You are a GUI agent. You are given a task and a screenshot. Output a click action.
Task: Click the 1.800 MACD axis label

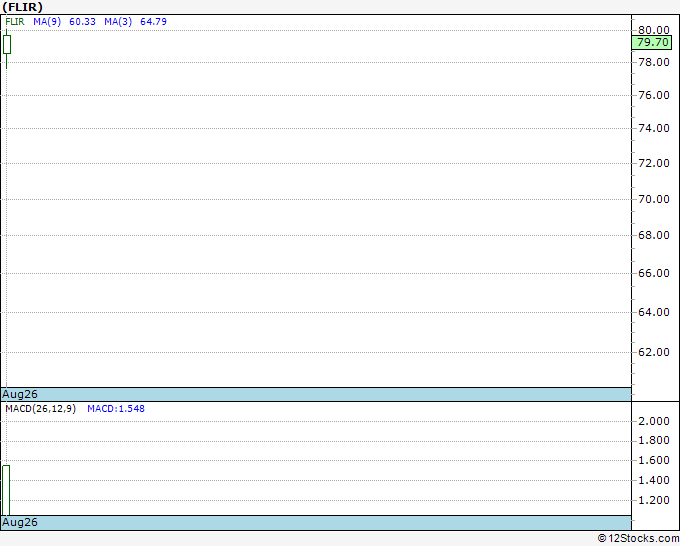point(654,441)
